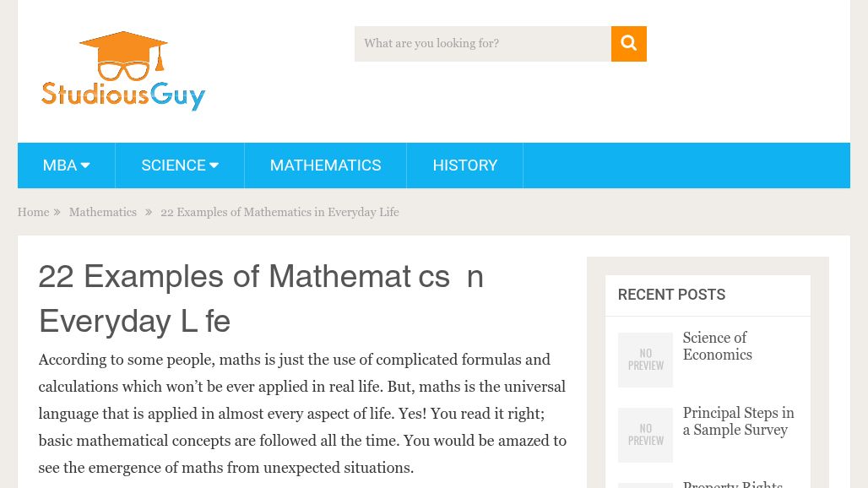Read Principal Steps in a Sample Survey

coord(738,421)
